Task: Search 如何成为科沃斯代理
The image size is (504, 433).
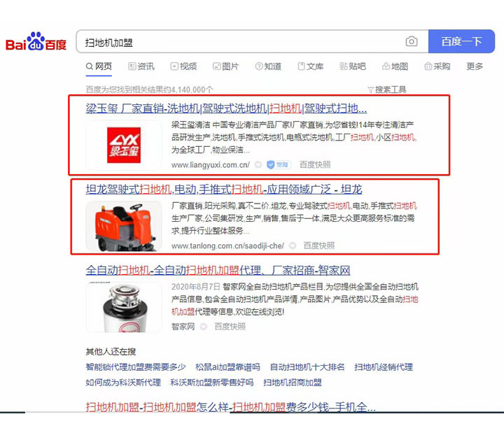Action: [123, 383]
